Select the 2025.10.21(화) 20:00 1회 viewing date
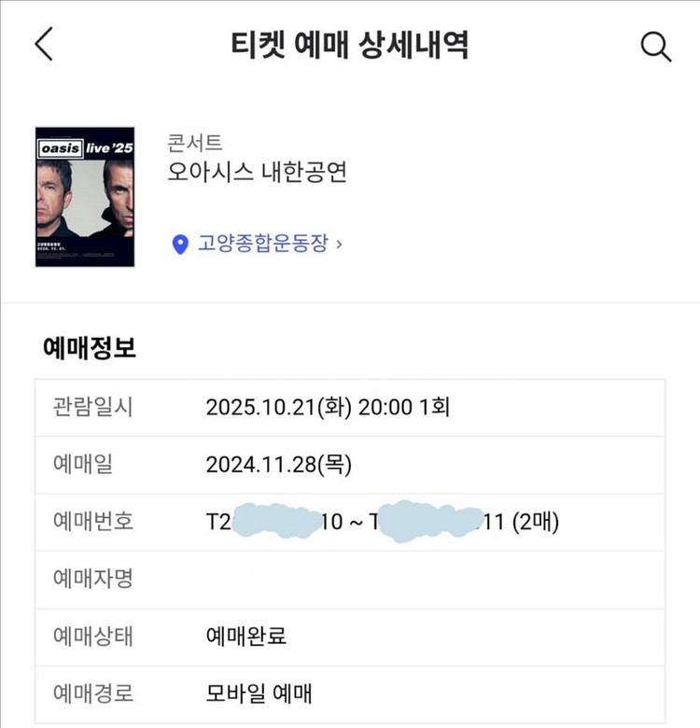700x728 pixels. coord(329,408)
